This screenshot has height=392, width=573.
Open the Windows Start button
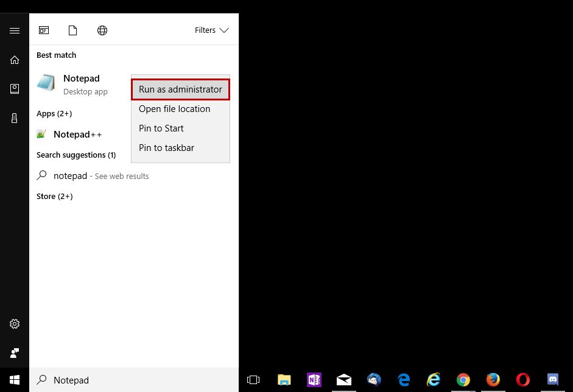click(x=15, y=380)
